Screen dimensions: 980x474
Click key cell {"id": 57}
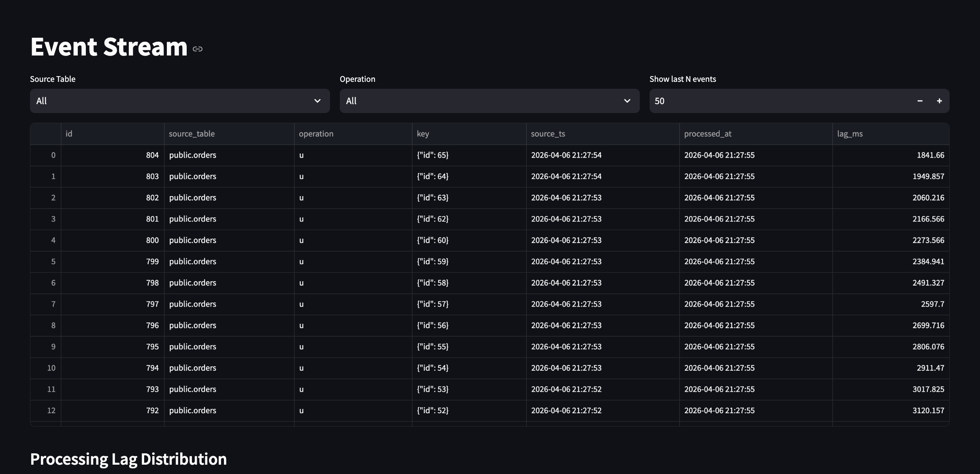pos(469,304)
